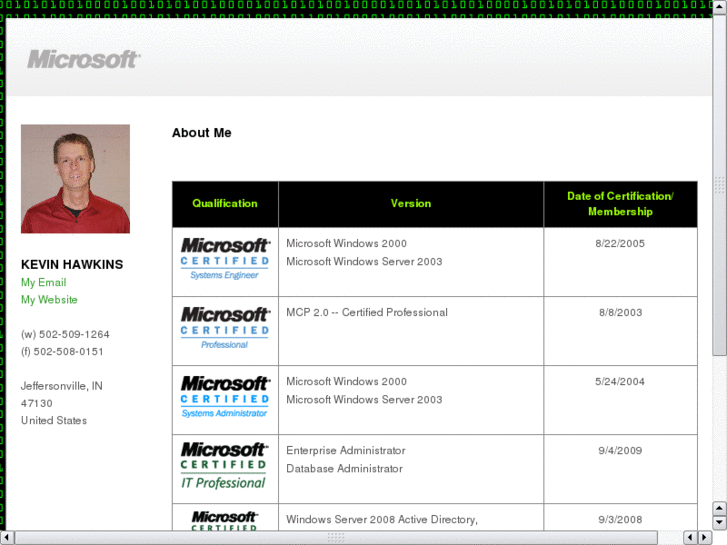Image resolution: width=727 pixels, height=545 pixels.
Task: Select Microsoft Windows 2000 in Systems Engineer row
Action: (x=346, y=244)
